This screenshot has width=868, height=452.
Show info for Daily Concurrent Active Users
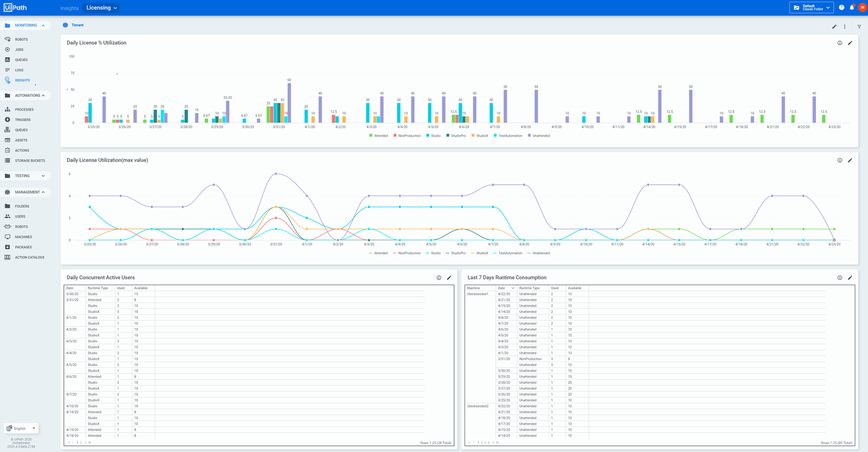439,278
